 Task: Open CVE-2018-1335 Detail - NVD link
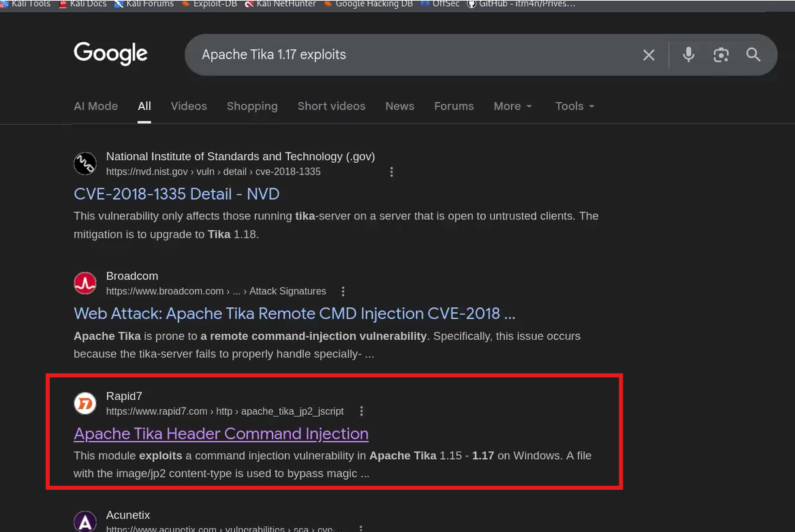[x=176, y=194]
